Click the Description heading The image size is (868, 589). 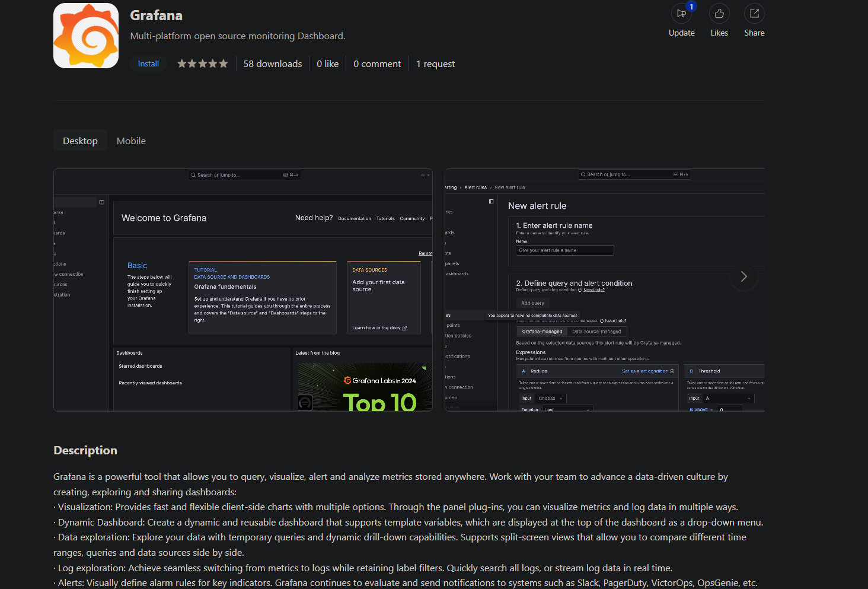pos(85,450)
